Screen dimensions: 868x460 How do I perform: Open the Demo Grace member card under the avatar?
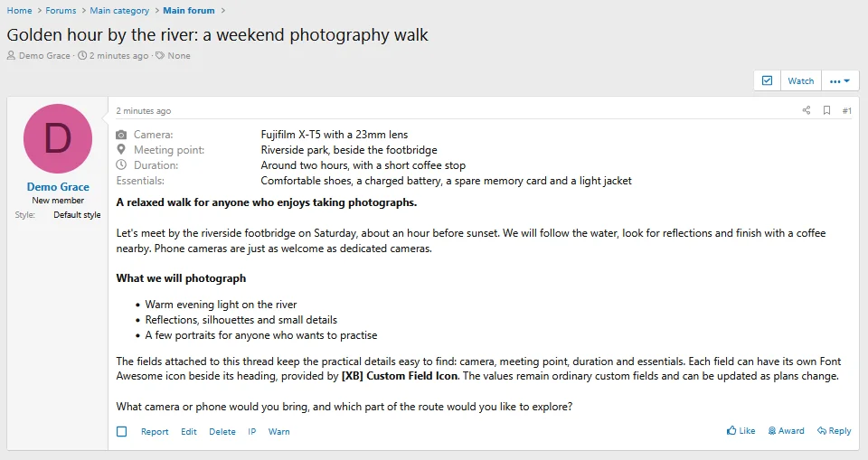(58, 186)
